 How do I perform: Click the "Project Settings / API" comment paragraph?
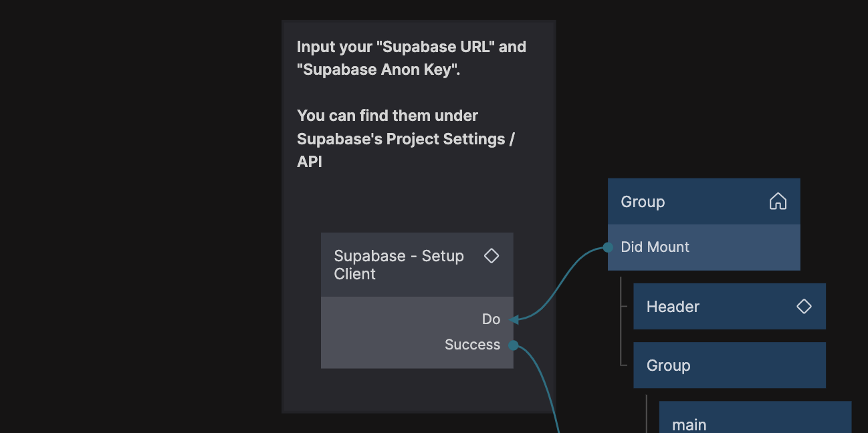[x=405, y=138]
